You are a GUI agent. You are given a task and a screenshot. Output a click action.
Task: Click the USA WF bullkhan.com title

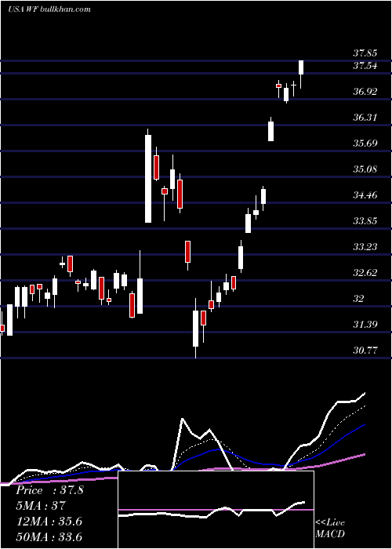pyautogui.click(x=49, y=9)
